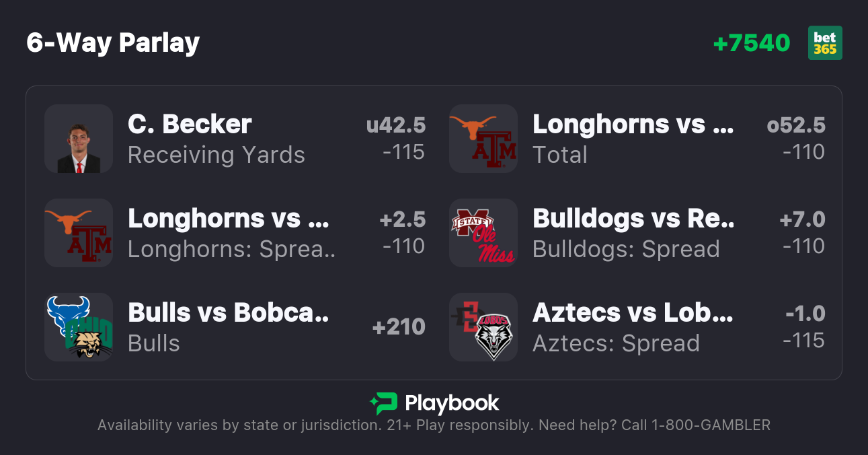Click the u42.5 receiving yards line
868x455 pixels.
(395, 125)
